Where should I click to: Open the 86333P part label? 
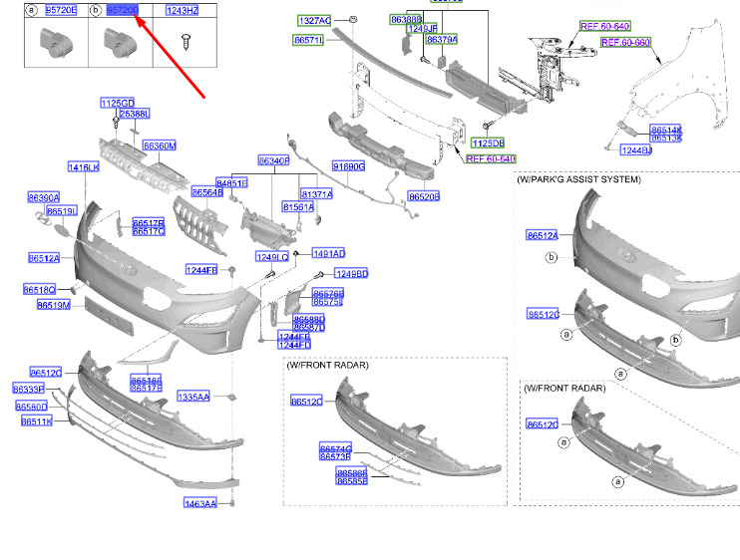coord(29,389)
